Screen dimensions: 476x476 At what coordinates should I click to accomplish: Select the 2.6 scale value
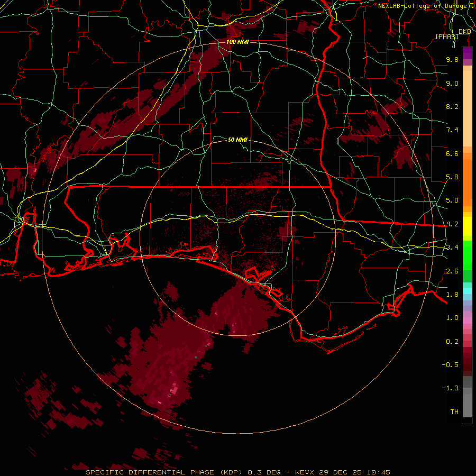(452, 271)
